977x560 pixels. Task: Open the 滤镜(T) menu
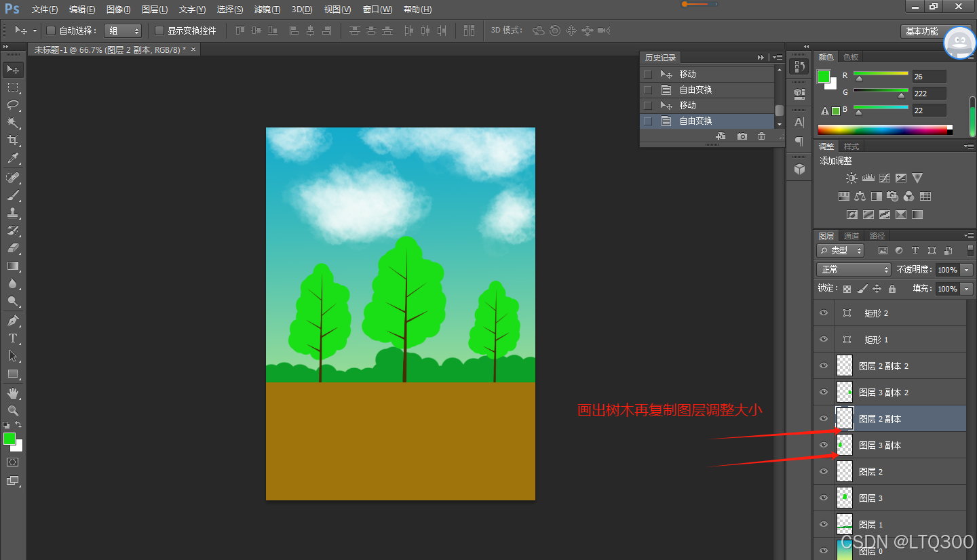pos(267,9)
